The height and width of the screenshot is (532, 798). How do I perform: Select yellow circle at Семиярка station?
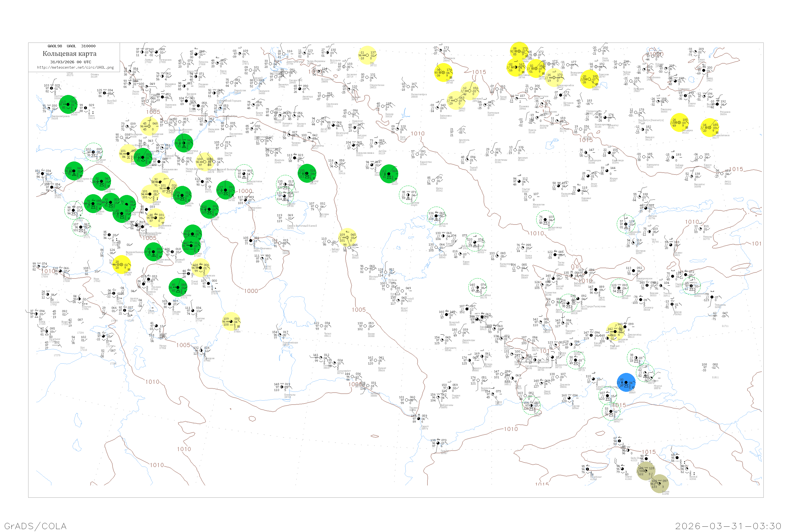point(679,122)
